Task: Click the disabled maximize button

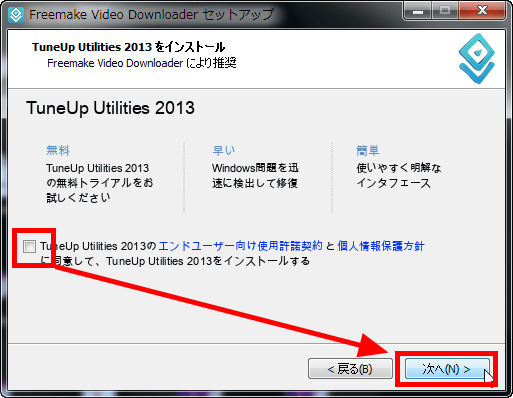Action: pos(445,11)
